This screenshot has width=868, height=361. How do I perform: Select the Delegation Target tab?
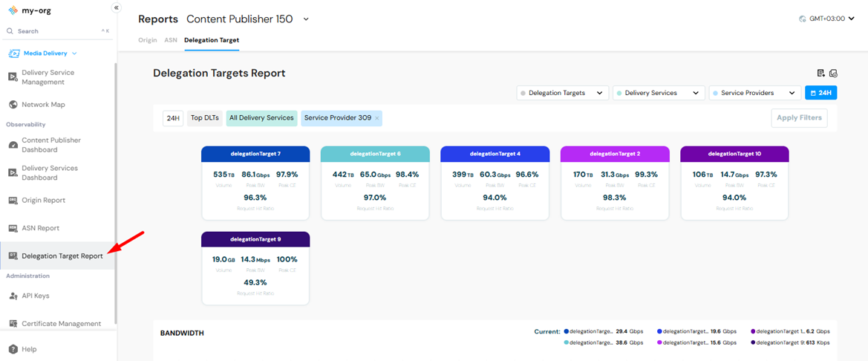tap(212, 40)
